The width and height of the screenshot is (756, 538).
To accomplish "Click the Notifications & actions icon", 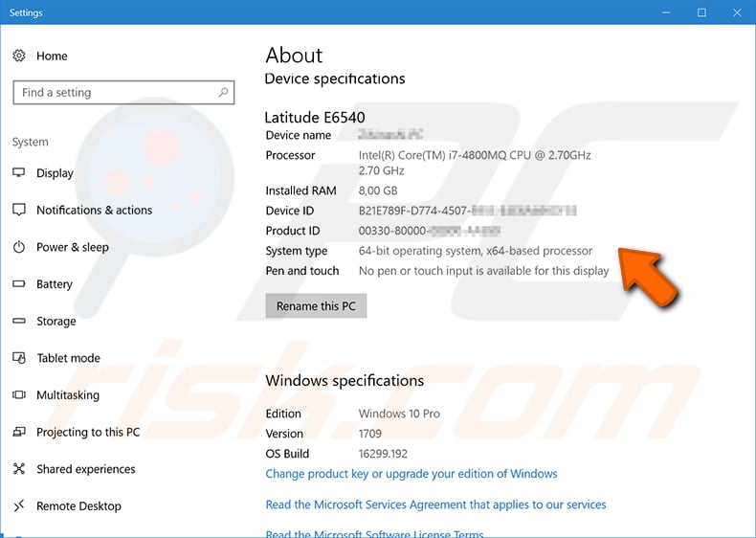I will pos(19,211).
